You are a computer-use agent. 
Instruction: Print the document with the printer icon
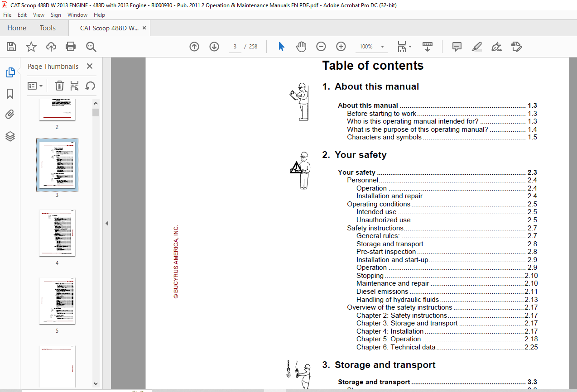[71, 46]
